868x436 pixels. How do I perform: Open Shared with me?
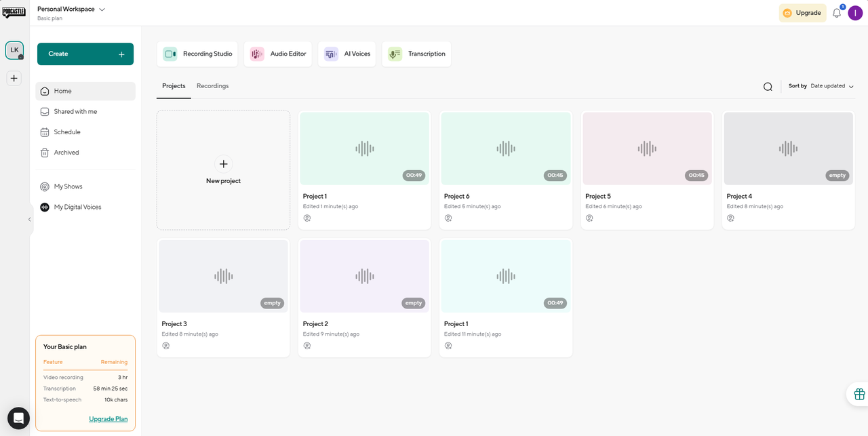85,112
